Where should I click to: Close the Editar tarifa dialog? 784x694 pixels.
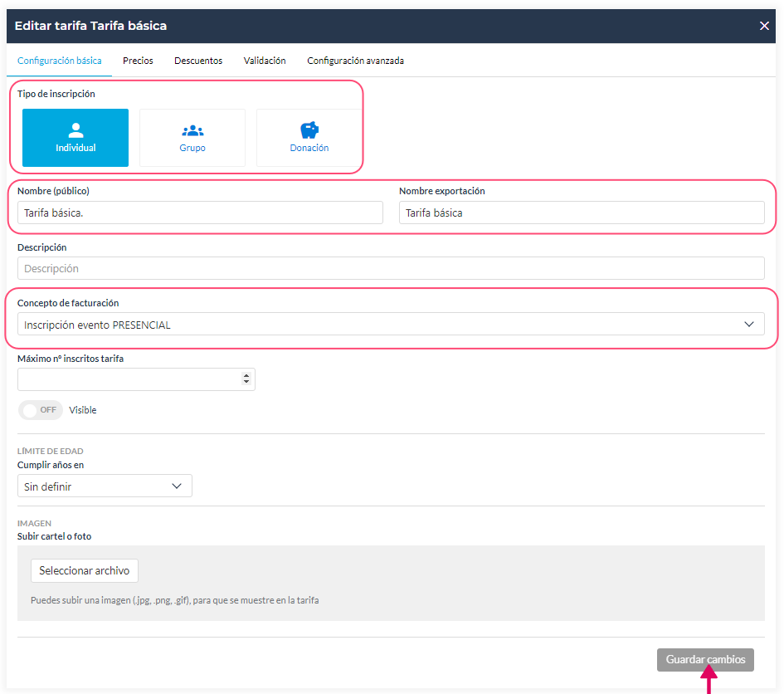click(x=764, y=26)
